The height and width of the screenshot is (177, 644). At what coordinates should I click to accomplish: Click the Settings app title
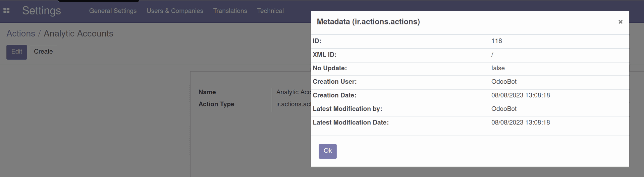(42, 11)
